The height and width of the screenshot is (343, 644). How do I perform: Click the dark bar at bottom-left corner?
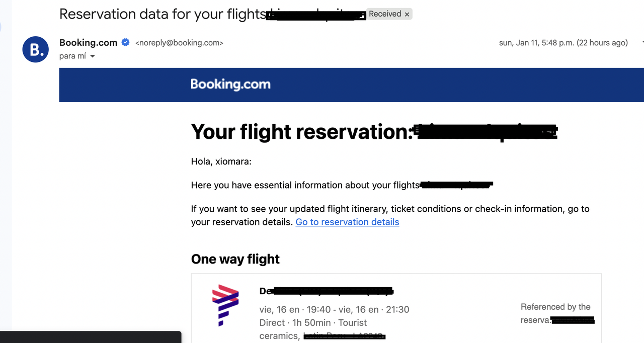tap(91, 337)
